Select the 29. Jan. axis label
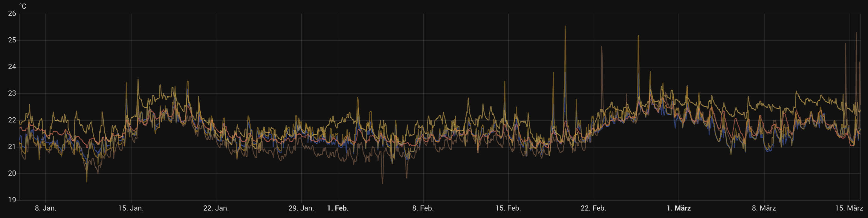This screenshot has height=218, width=868. pos(301,208)
